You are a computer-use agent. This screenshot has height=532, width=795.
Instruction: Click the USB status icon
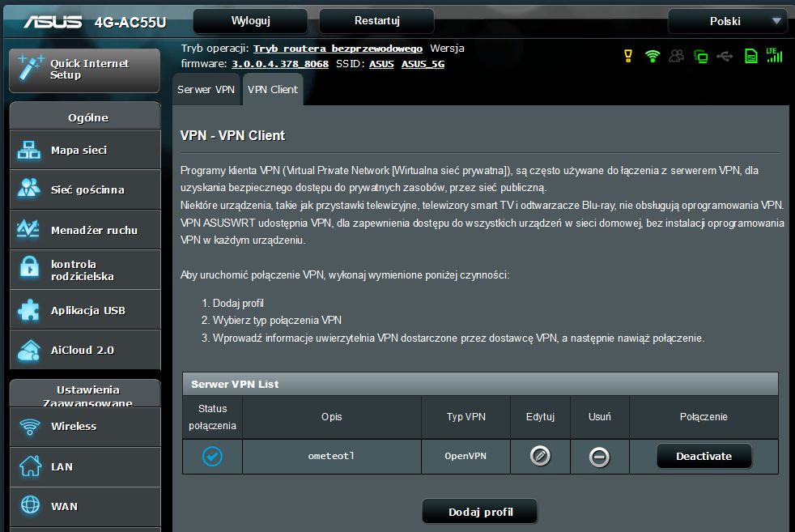(725, 56)
